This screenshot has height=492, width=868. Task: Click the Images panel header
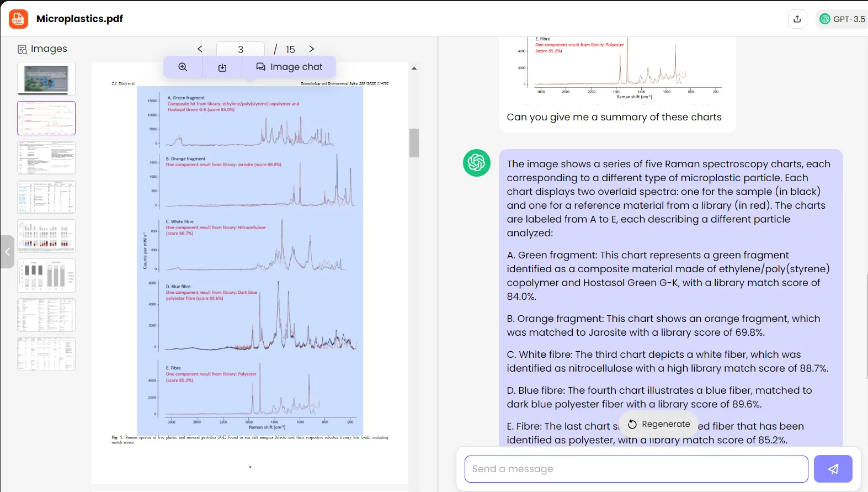point(42,49)
